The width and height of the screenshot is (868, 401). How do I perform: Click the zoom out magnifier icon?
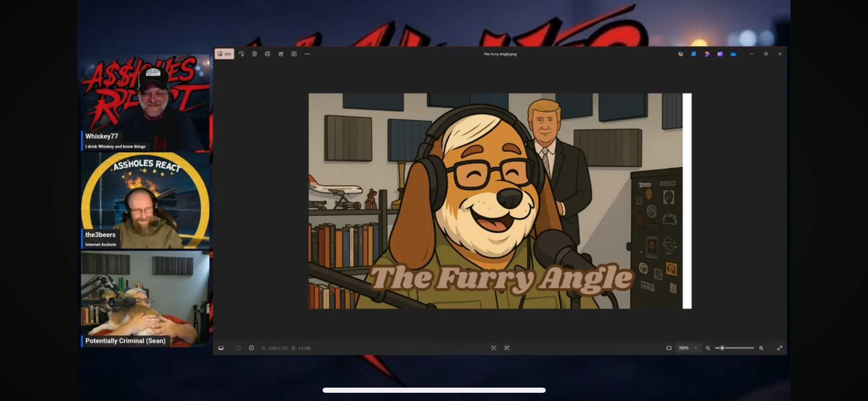tap(708, 348)
